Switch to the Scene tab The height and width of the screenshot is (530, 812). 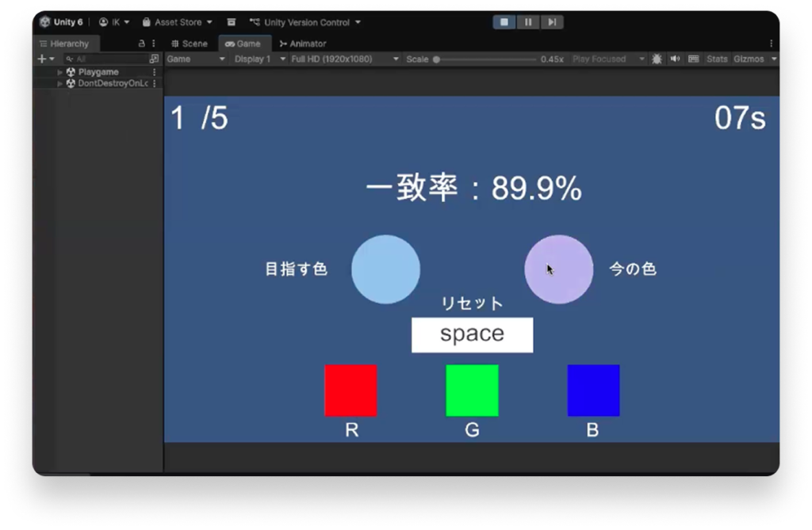coord(190,44)
